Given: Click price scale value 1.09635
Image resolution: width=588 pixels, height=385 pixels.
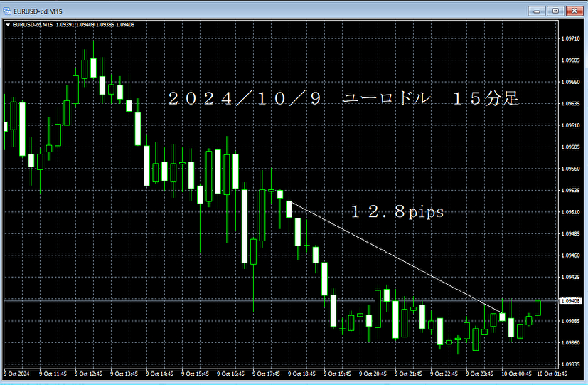Looking at the screenshot, I should point(570,104).
